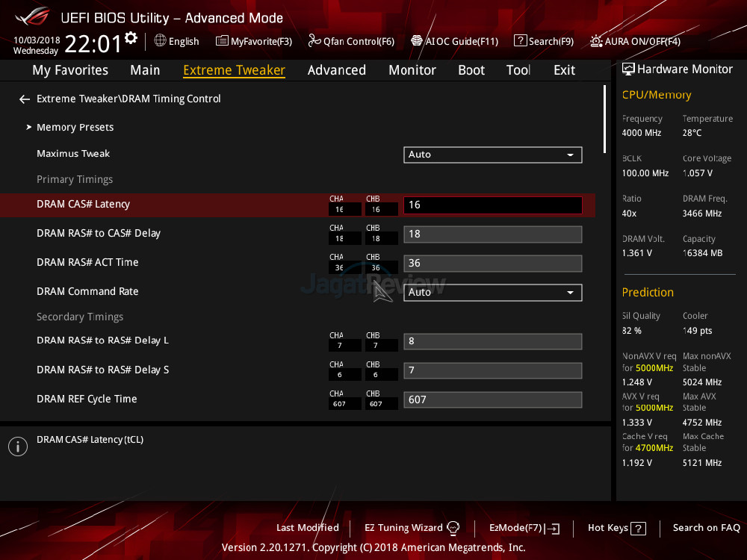Click the back arrow beside DRAM Timing Control
Viewport: 747px width, 560px height.
(x=25, y=99)
